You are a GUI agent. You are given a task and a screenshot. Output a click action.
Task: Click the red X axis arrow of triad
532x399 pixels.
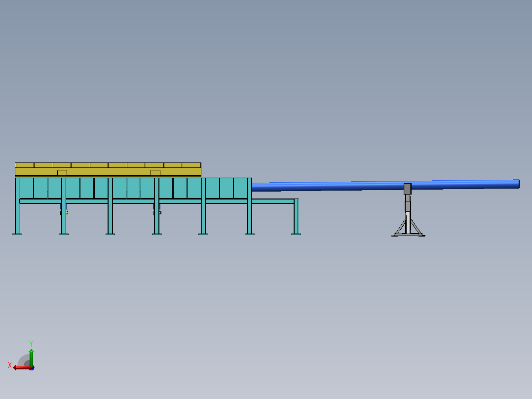click(21, 368)
